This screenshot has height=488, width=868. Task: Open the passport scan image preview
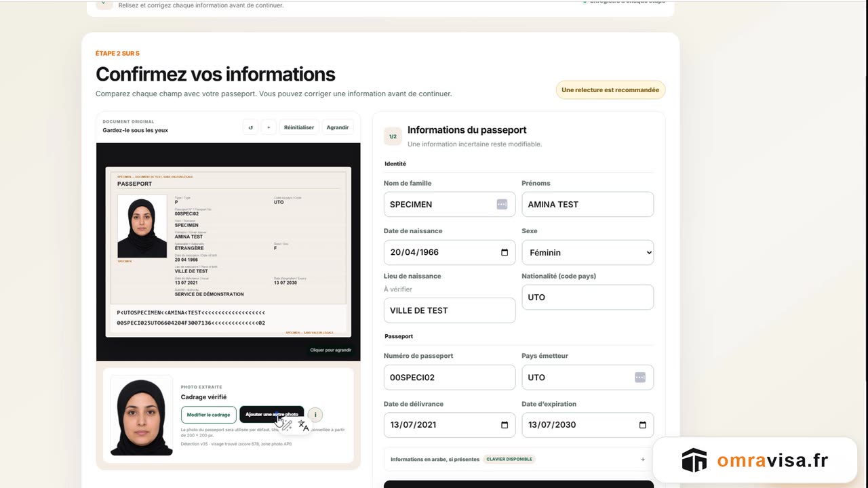[229, 251]
